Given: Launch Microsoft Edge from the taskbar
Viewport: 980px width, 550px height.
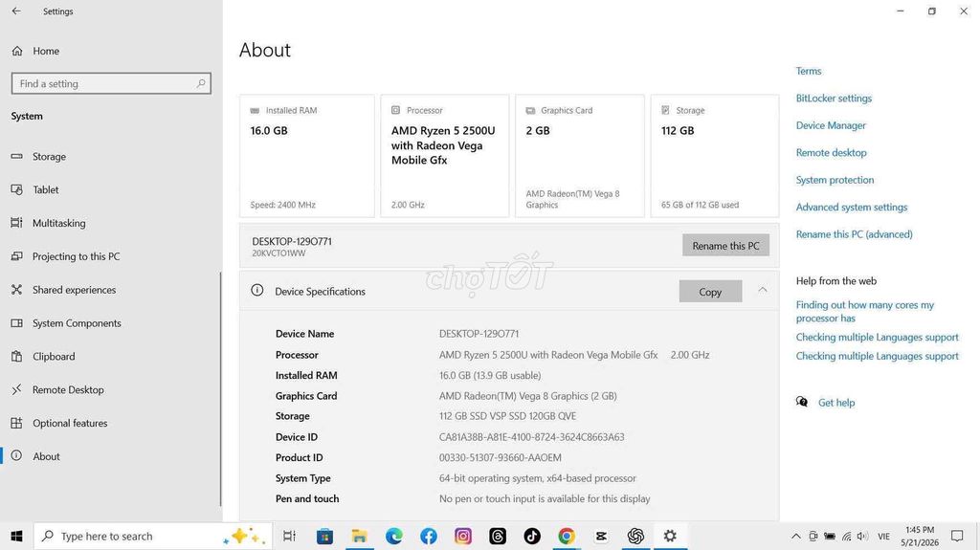Looking at the screenshot, I should pyautogui.click(x=393, y=537).
